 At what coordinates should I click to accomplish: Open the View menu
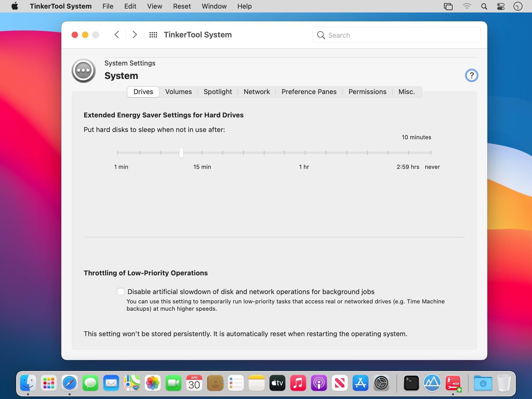click(155, 6)
